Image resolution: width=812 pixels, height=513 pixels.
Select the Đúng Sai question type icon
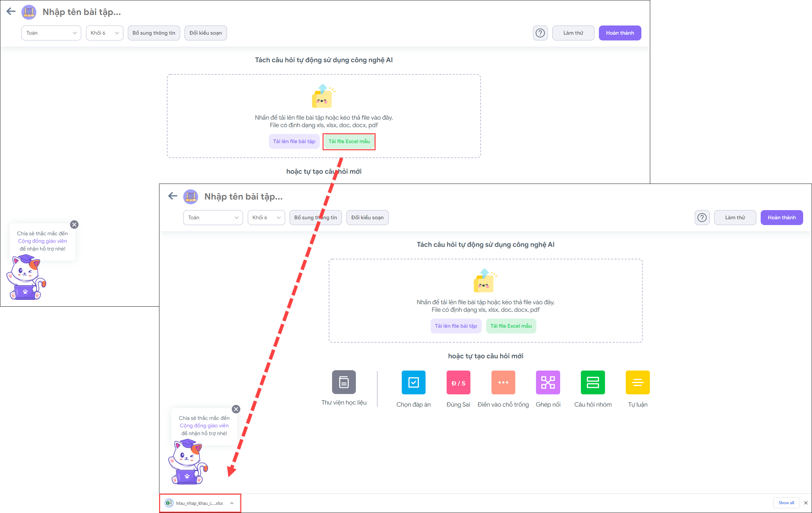point(458,382)
